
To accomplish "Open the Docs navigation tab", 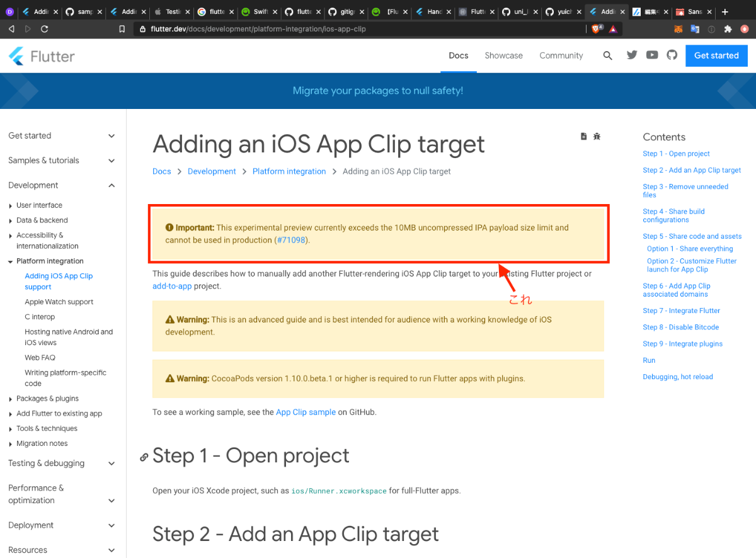I will point(459,55).
